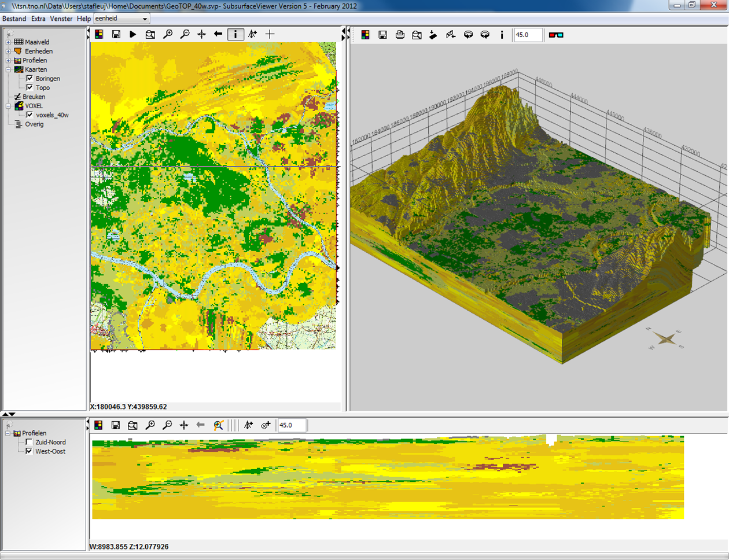729x560 pixels.
Task: Click zoom out magnifier in profile toolbar
Action: click(x=167, y=425)
